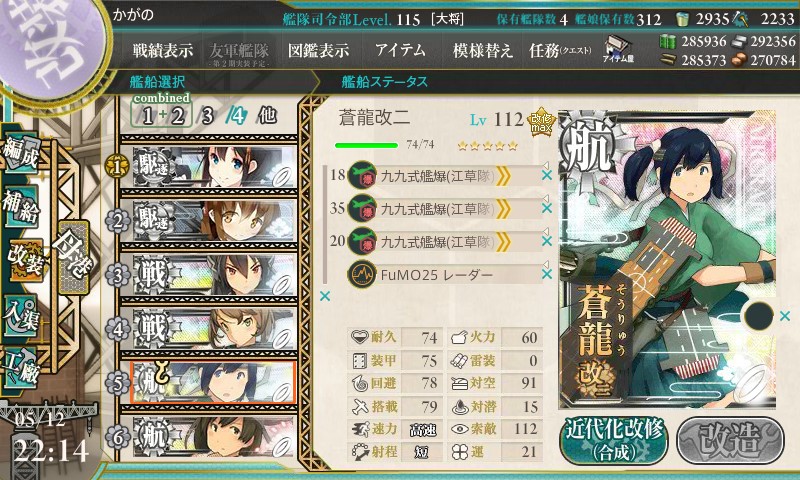The width and height of the screenshot is (800, 480).
Task: Remove FuMO25 レーダー using its X mark
Action: [546, 274]
